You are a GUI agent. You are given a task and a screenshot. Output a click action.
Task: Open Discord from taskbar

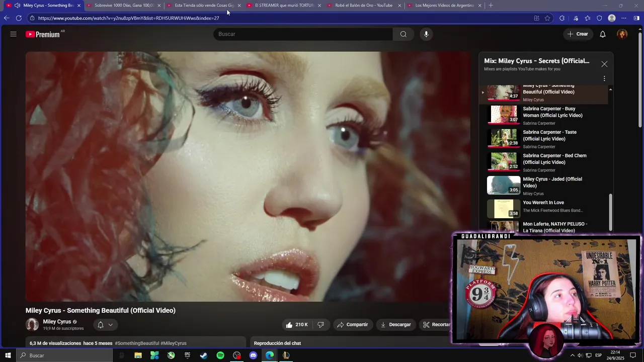(x=253, y=355)
